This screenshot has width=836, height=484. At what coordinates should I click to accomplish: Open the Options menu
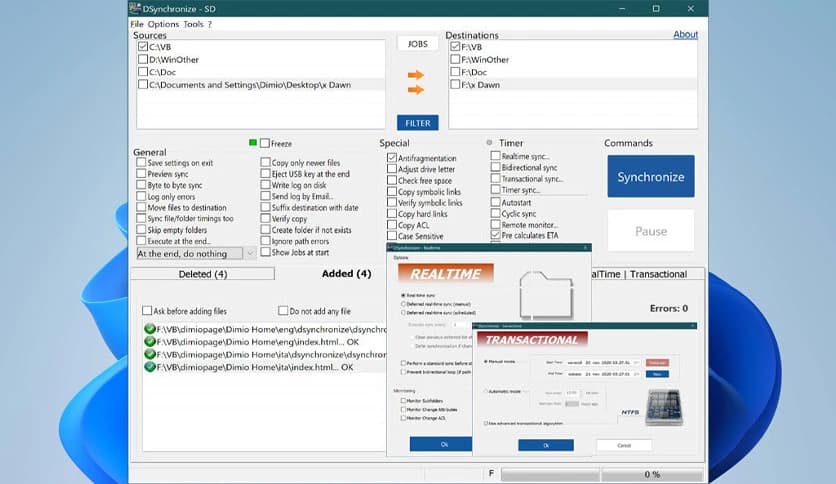click(163, 24)
